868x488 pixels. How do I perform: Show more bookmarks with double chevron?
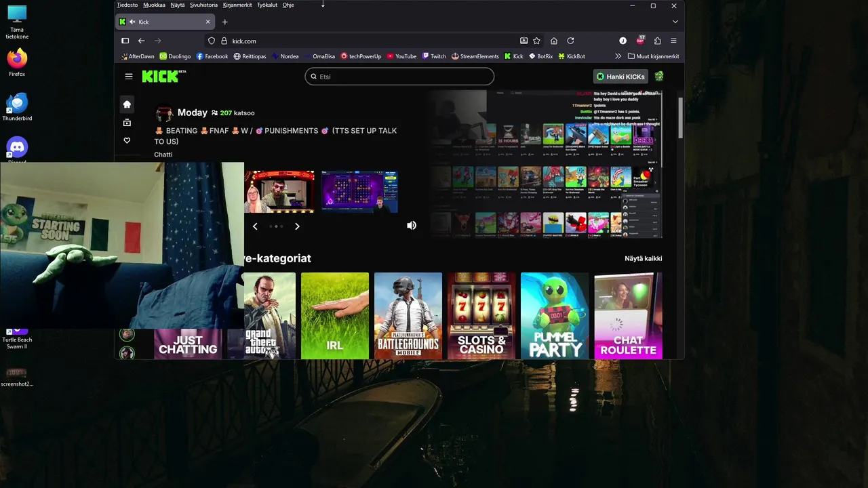click(x=618, y=56)
